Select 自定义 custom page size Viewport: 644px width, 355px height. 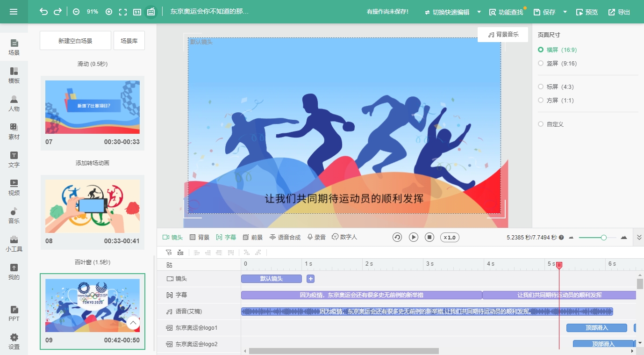pyautogui.click(x=551, y=124)
